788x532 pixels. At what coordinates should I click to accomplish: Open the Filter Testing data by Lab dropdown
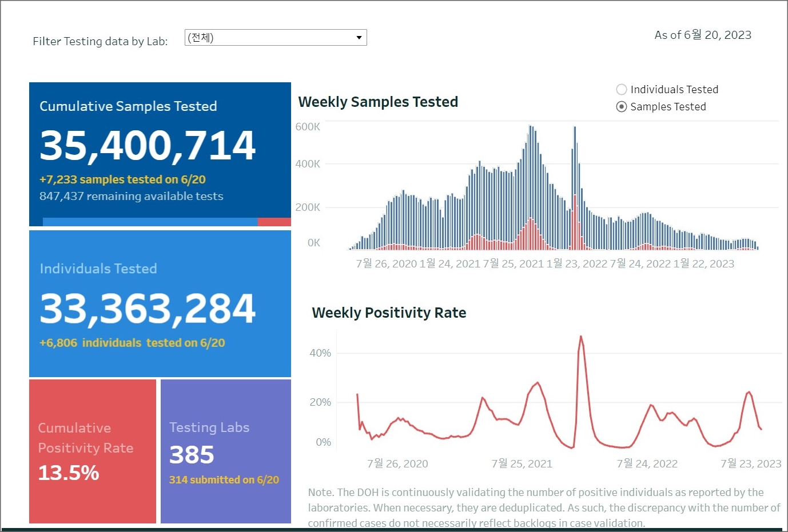point(276,38)
